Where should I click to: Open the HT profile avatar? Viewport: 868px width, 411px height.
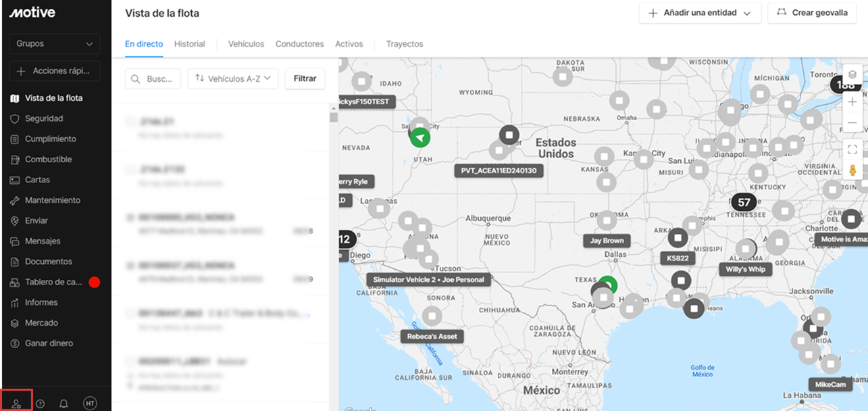(90, 403)
